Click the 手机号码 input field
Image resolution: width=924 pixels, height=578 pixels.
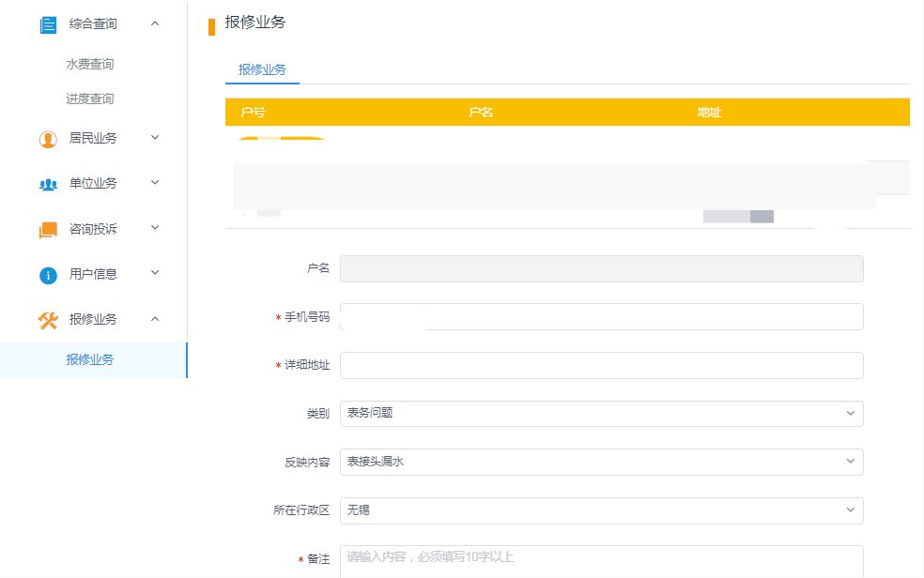[x=602, y=316]
